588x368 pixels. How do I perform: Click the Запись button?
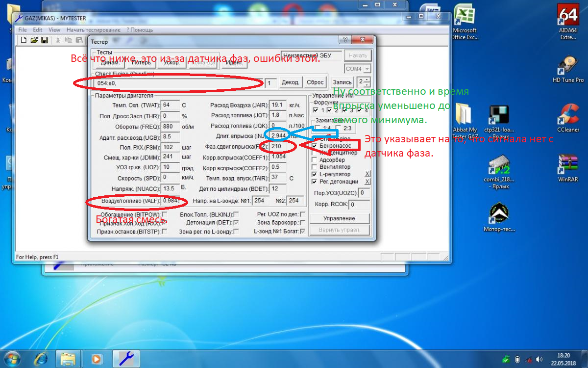point(343,82)
